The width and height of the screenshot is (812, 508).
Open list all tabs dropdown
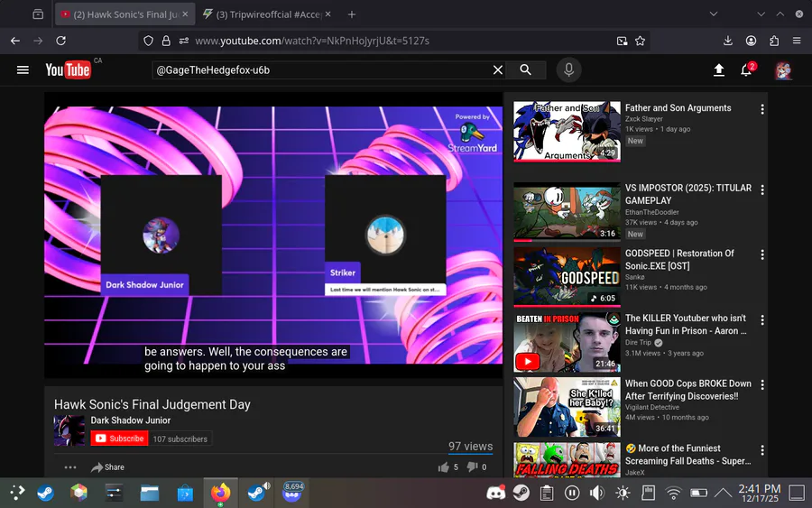714,14
